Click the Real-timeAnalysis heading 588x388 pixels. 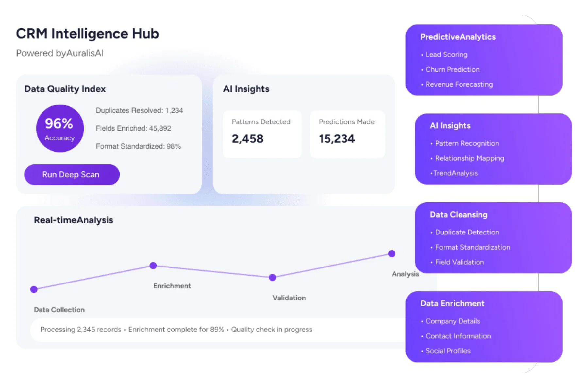74,220
